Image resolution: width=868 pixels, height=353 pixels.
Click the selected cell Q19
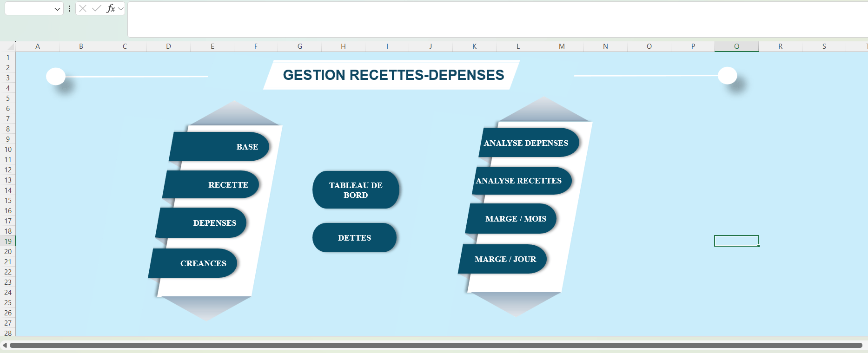click(x=736, y=241)
